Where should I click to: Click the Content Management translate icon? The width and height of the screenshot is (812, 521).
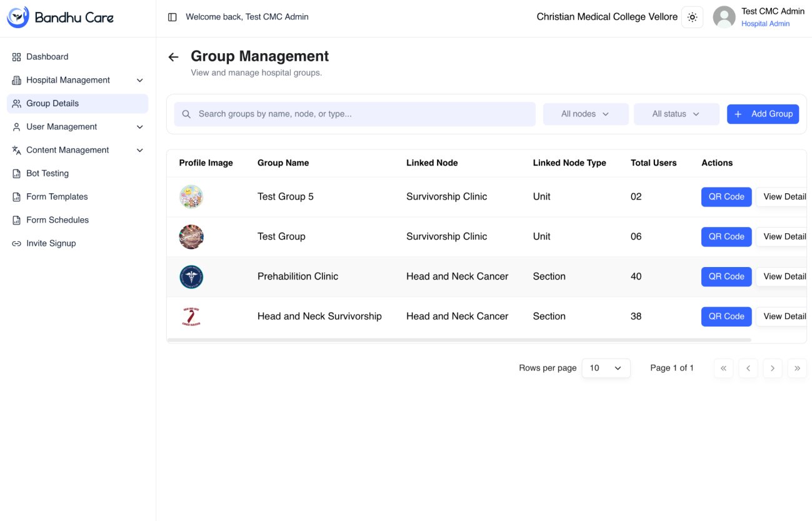16,150
